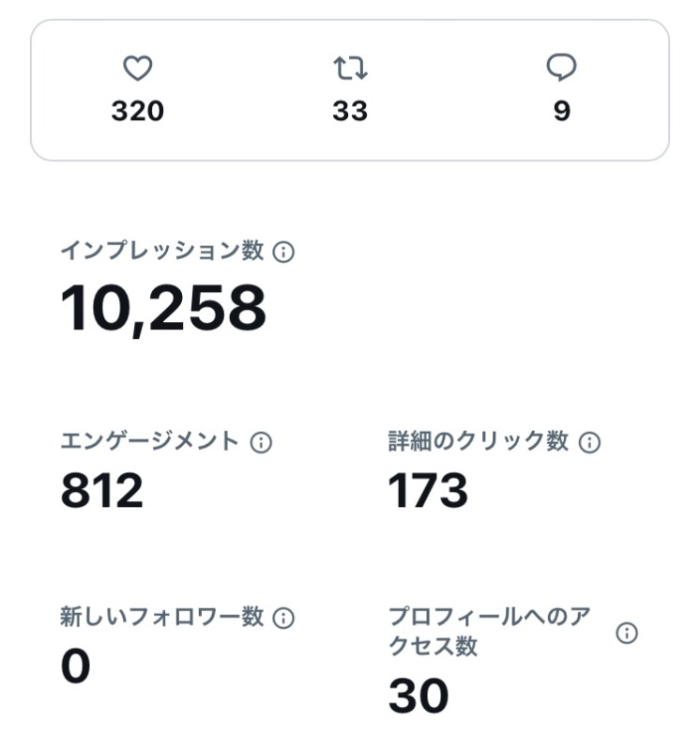
Task: Click the エンゲージメント label
Action: (150, 440)
